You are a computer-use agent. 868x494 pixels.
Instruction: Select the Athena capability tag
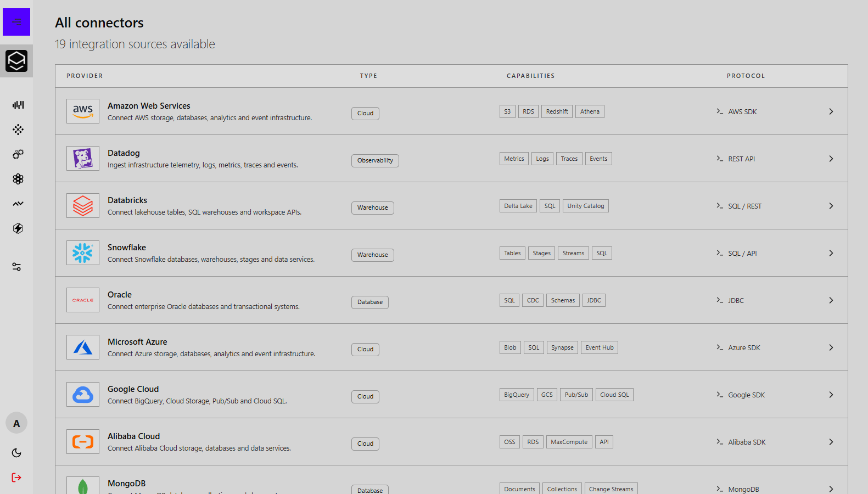pyautogui.click(x=590, y=111)
